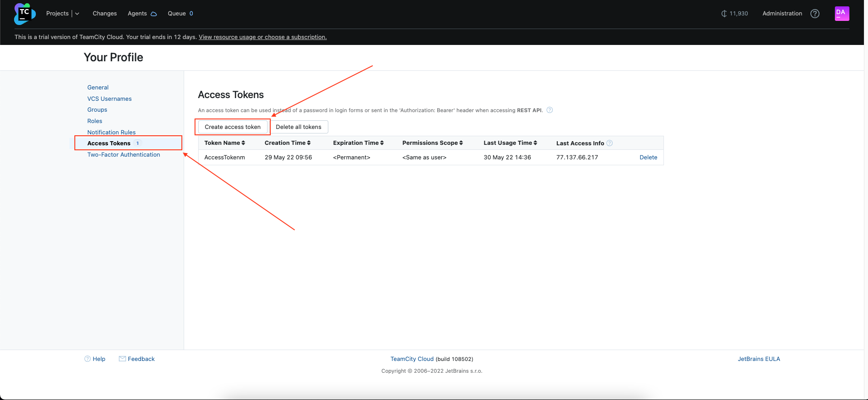Open the Help link in footer

(99, 359)
